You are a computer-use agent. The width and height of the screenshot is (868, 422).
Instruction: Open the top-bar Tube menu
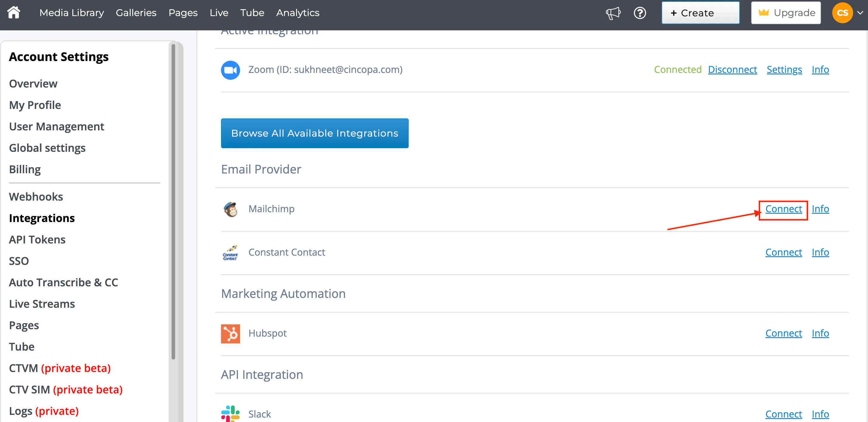pyautogui.click(x=252, y=13)
